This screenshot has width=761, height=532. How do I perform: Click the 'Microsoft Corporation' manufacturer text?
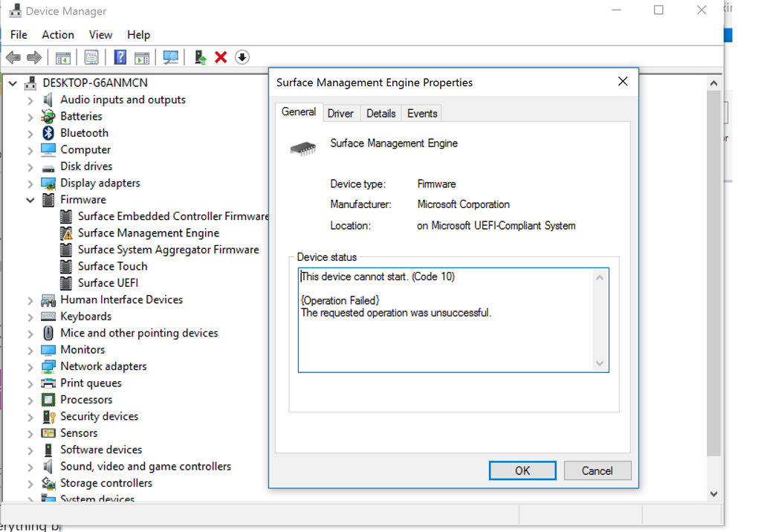[464, 204]
